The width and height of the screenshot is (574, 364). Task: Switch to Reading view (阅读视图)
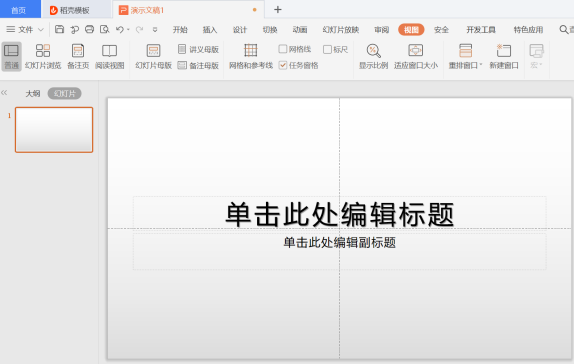[109, 56]
